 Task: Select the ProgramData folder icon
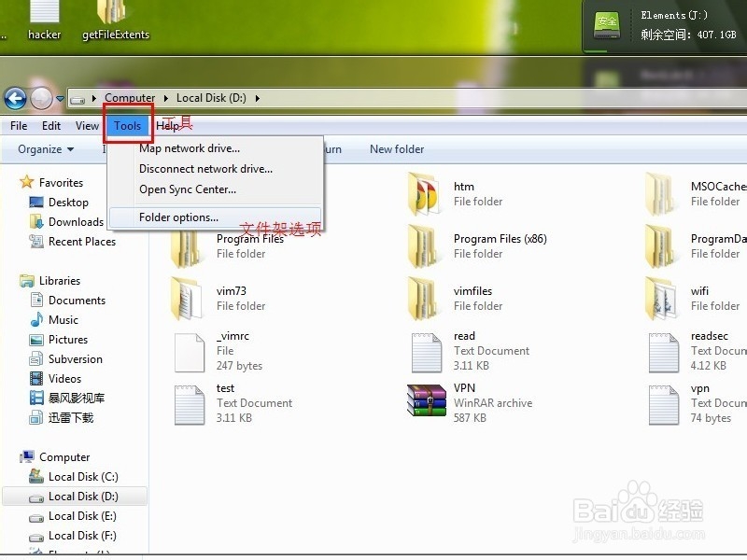coord(660,246)
